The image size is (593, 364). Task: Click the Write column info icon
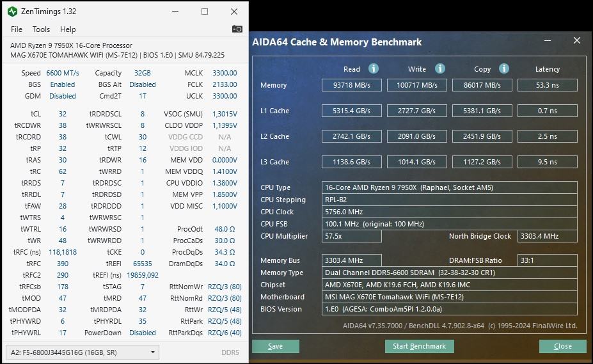(x=439, y=68)
